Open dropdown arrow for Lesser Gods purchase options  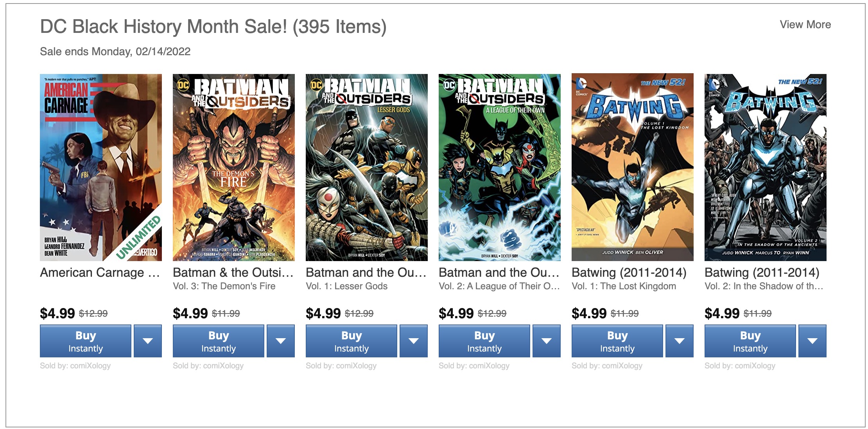[414, 341]
